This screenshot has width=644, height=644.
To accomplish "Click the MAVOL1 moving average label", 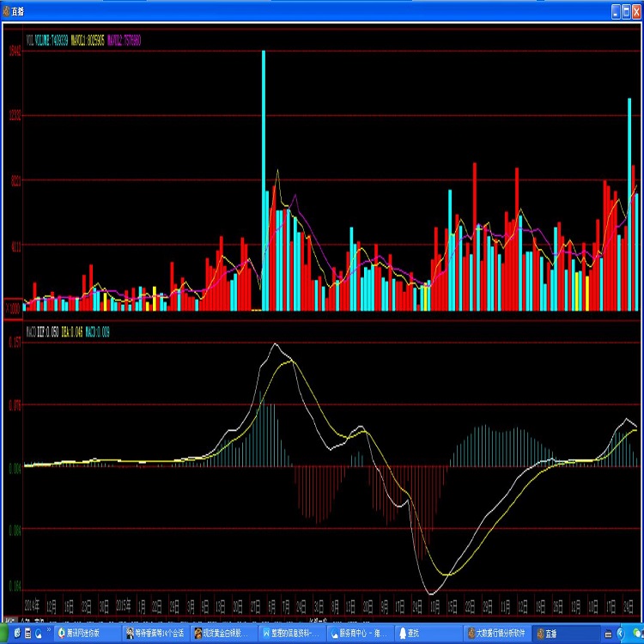I will (88, 39).
